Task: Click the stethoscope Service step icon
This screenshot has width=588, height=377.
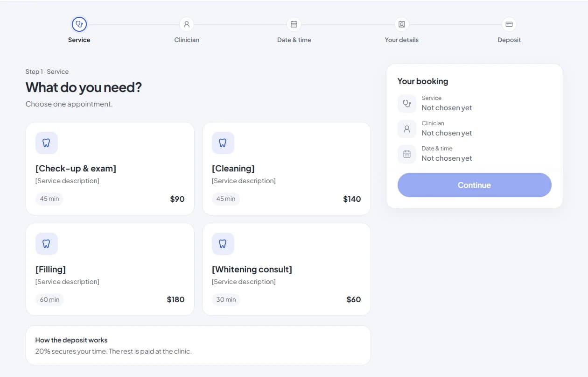Action: [79, 24]
